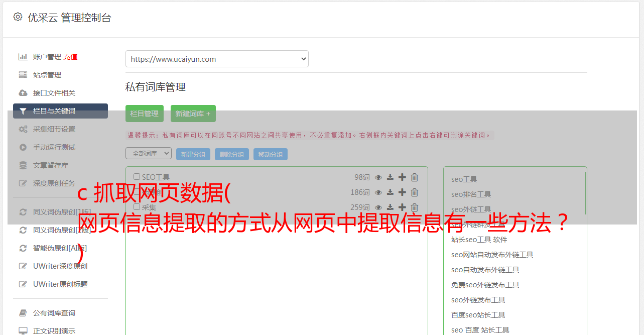Select keyword 'seo外链发布工具'
Viewport: 644px width, 335px height.
(478, 300)
